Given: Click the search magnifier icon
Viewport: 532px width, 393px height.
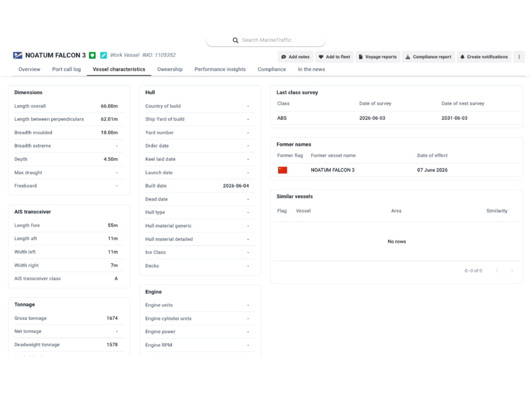Looking at the screenshot, I should point(235,41).
